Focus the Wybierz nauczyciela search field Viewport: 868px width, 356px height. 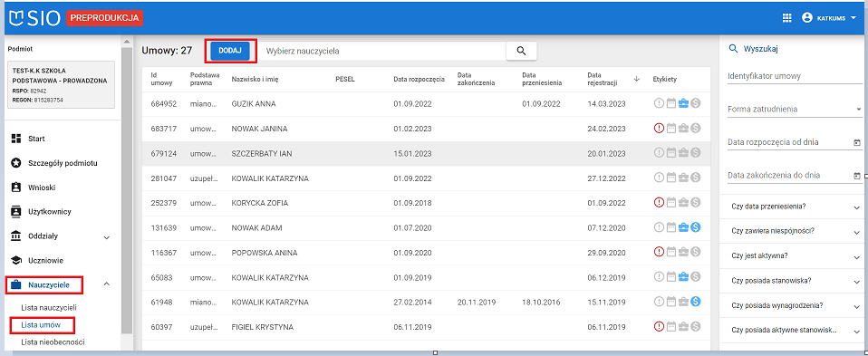coord(383,51)
